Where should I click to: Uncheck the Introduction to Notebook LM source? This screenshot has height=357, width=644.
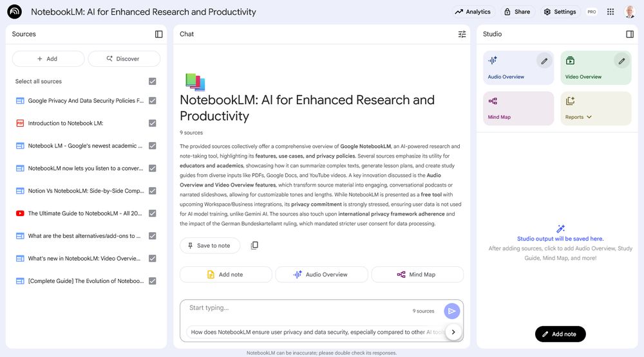(x=153, y=124)
